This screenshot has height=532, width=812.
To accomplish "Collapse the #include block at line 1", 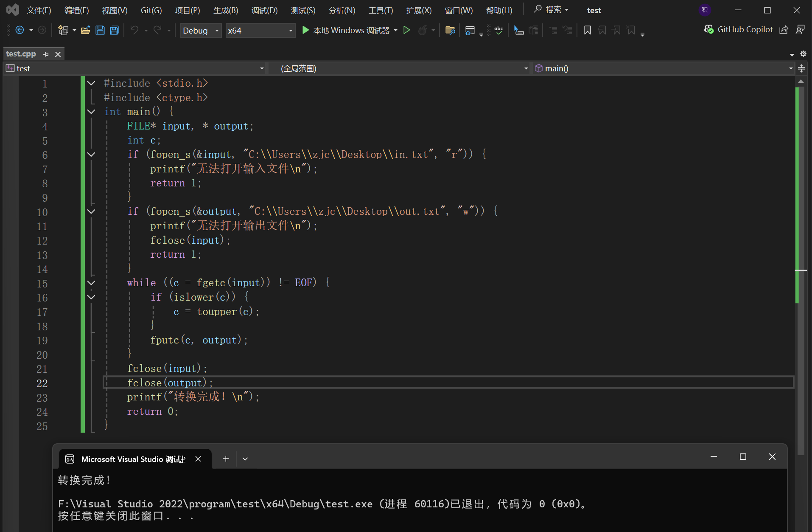I will click(91, 83).
